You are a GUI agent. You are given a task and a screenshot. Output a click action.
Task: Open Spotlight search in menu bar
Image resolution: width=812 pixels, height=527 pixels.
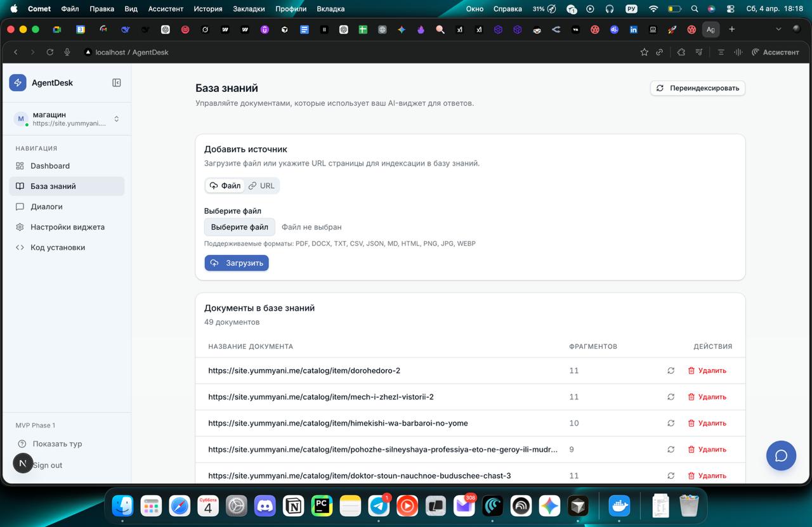pos(695,9)
